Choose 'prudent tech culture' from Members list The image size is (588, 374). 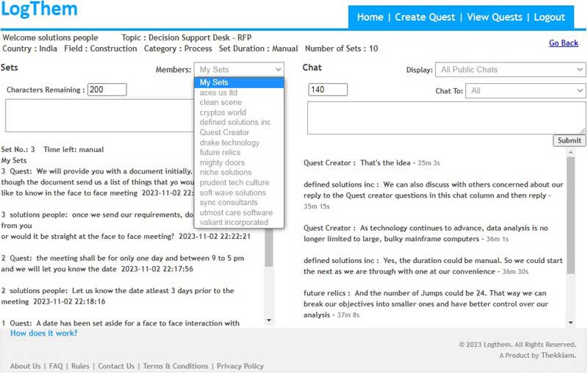pyautogui.click(x=239, y=182)
